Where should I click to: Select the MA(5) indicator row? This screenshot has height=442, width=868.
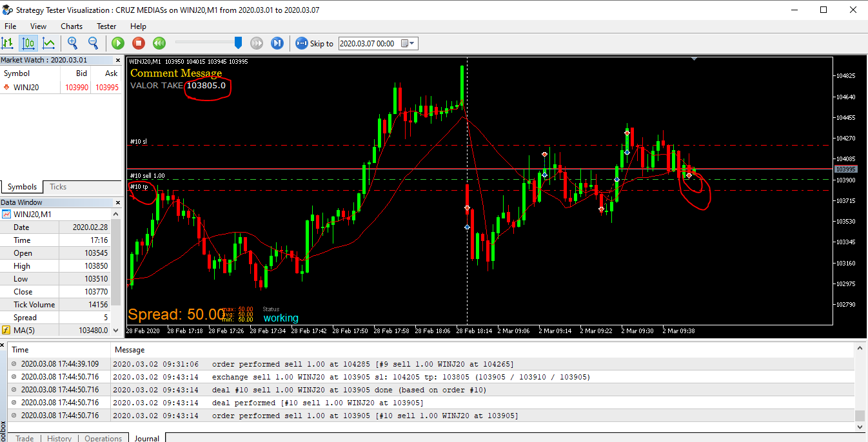point(55,330)
